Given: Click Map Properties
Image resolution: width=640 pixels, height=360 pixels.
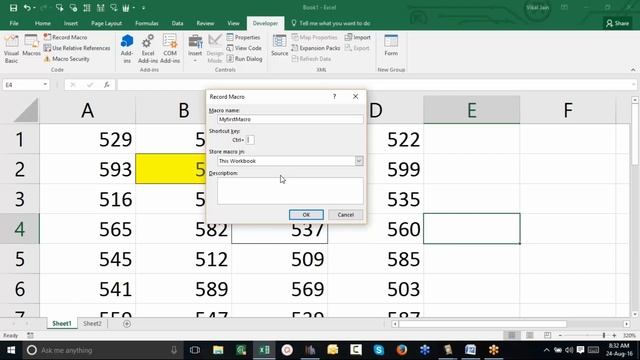Looking at the screenshot, I should [x=314, y=37].
